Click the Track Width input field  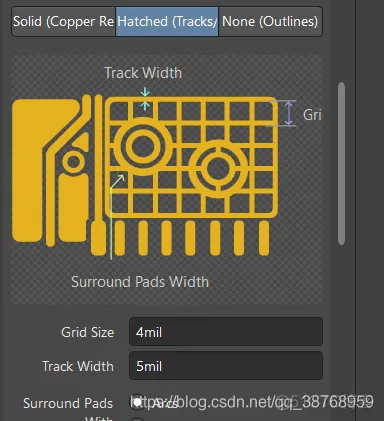(226, 366)
